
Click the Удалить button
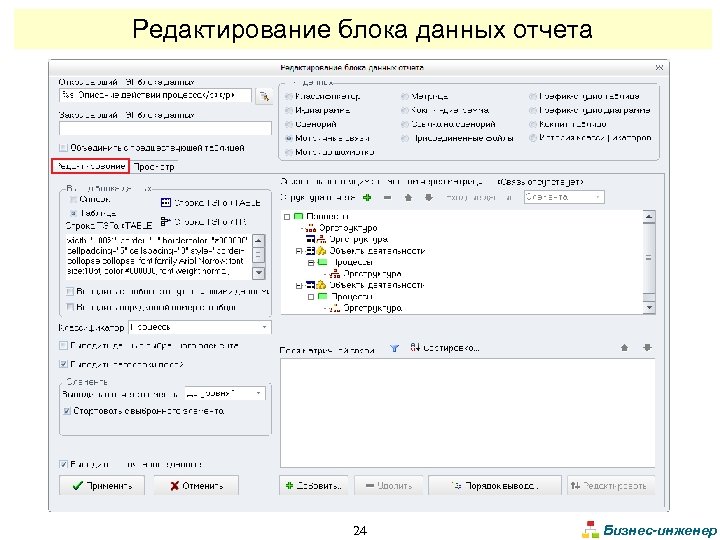click(x=388, y=485)
